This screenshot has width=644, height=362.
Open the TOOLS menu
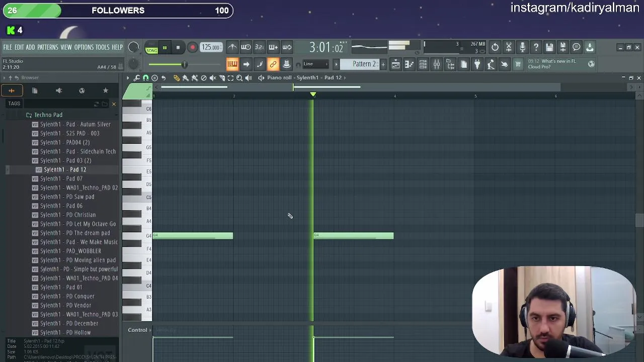pos(103,47)
